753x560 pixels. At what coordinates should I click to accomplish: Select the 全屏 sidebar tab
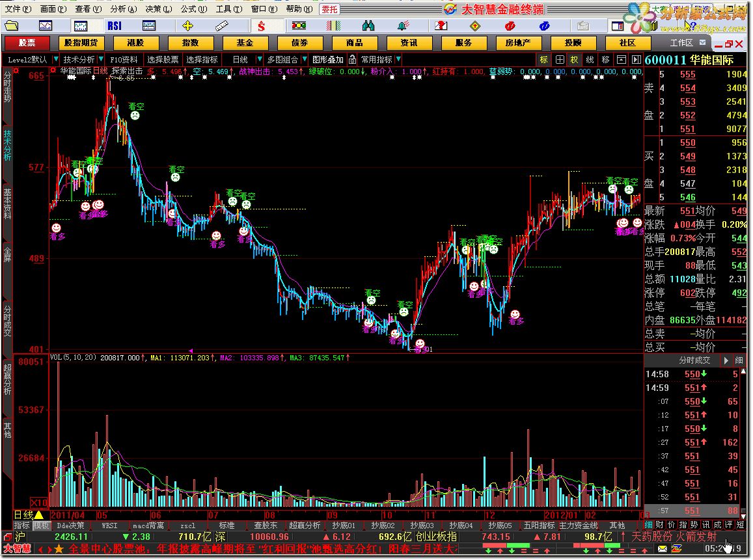(7, 254)
